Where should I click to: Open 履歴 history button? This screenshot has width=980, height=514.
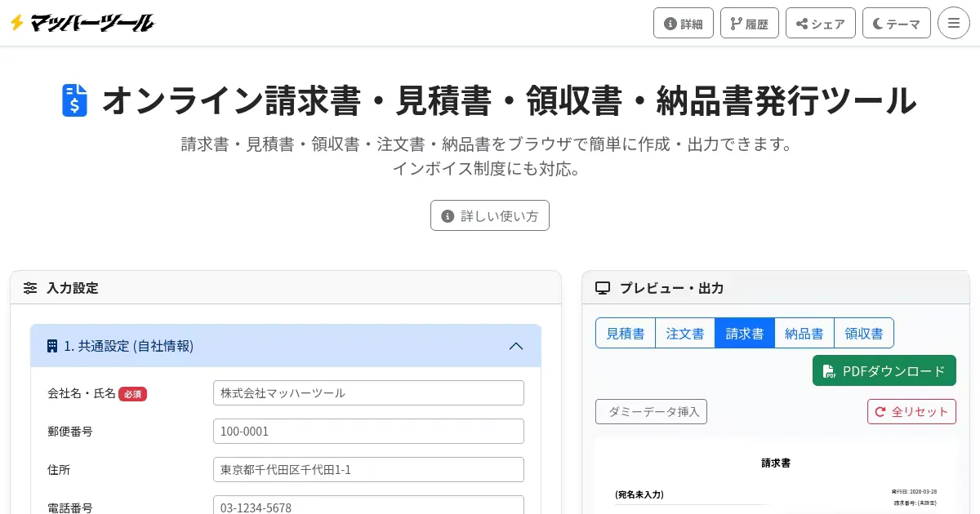coord(749,23)
